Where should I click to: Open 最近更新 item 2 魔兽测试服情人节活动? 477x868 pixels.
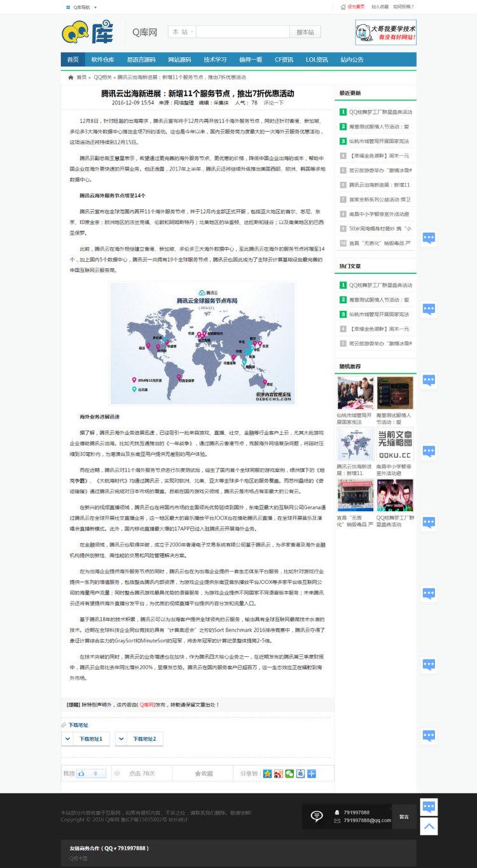[x=379, y=127]
